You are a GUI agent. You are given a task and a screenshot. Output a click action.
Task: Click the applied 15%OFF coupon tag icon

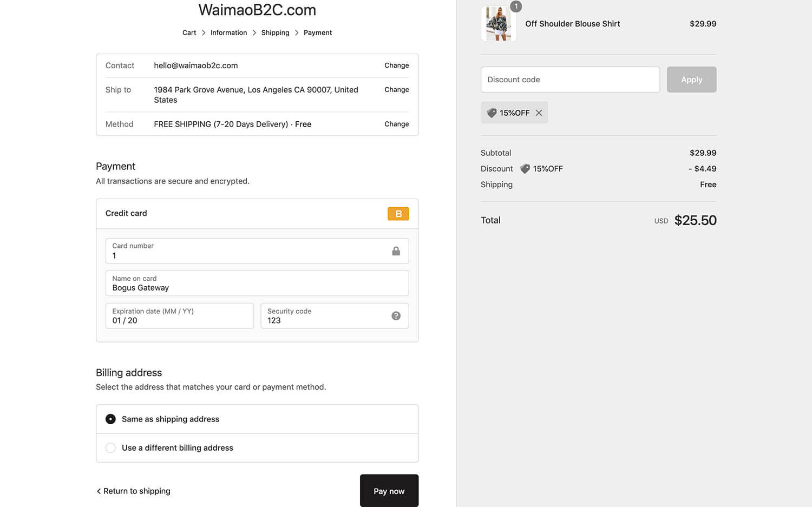click(492, 113)
